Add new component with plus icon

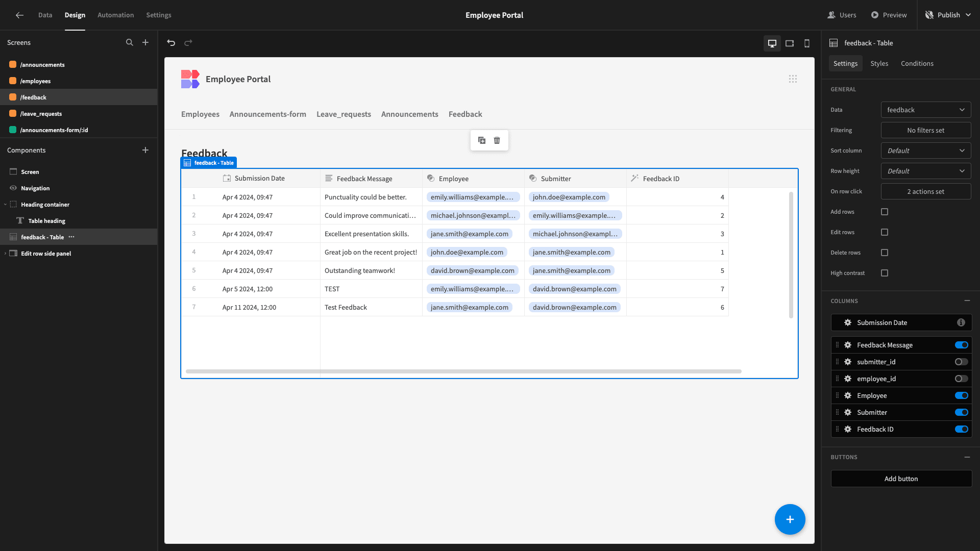click(145, 150)
